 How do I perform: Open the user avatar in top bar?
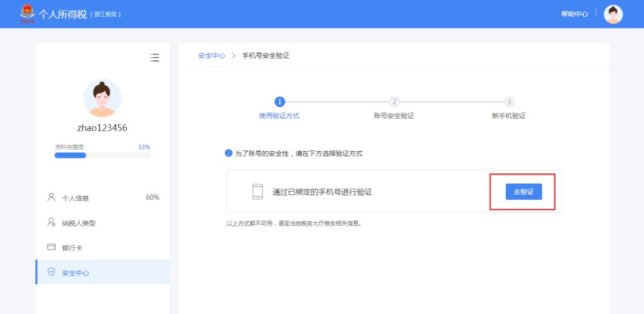(613, 14)
